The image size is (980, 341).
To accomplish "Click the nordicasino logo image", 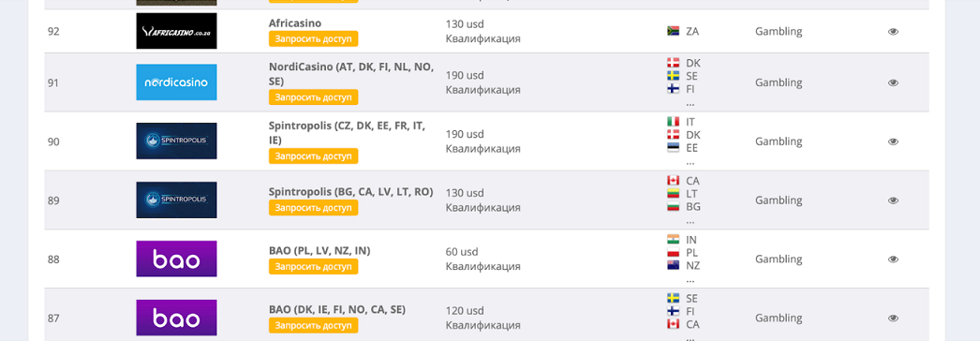I will coord(176,82).
